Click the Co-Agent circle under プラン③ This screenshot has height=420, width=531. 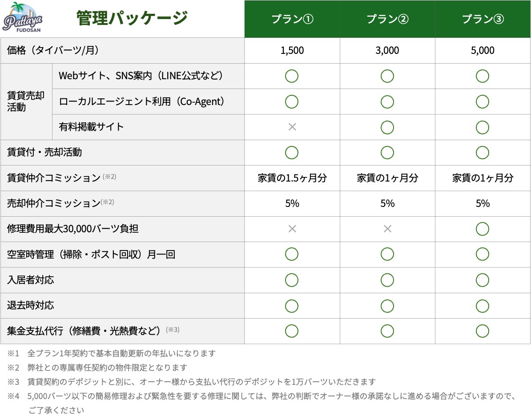click(x=482, y=101)
